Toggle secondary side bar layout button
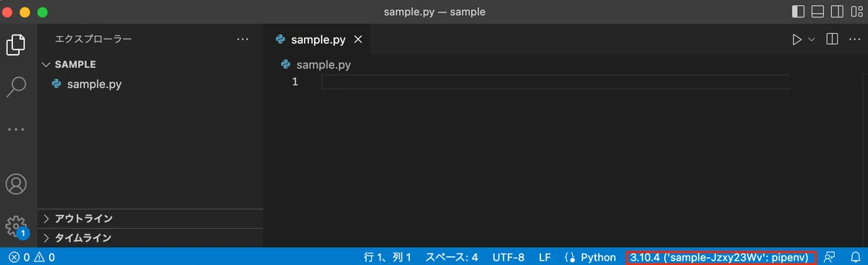Viewport: 868px width, 265px height. 838,12
